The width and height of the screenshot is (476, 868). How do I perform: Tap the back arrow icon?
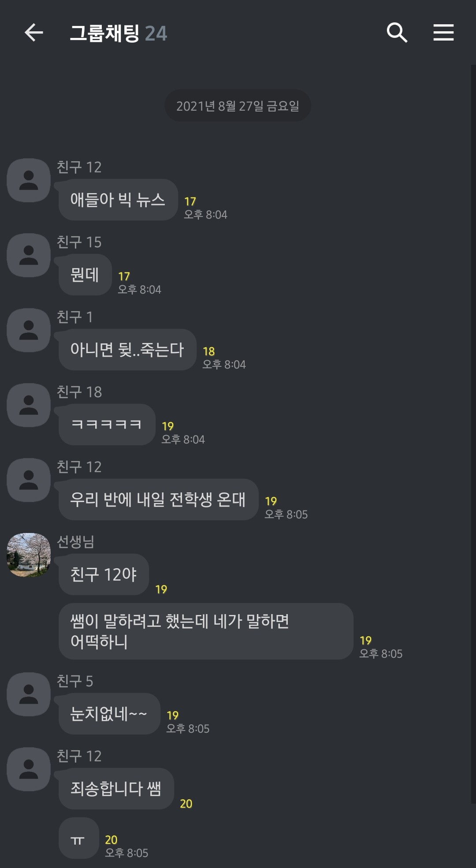tap(33, 33)
